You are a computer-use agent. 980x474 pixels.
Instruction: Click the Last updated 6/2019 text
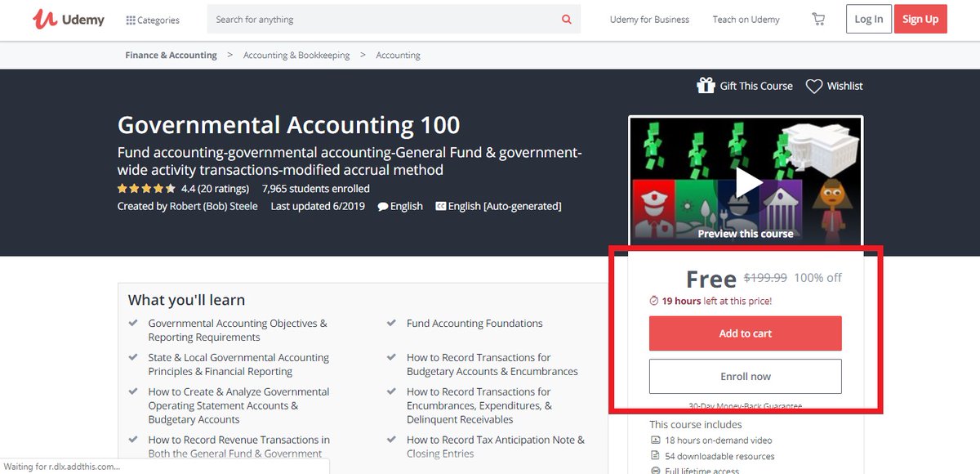pos(318,206)
